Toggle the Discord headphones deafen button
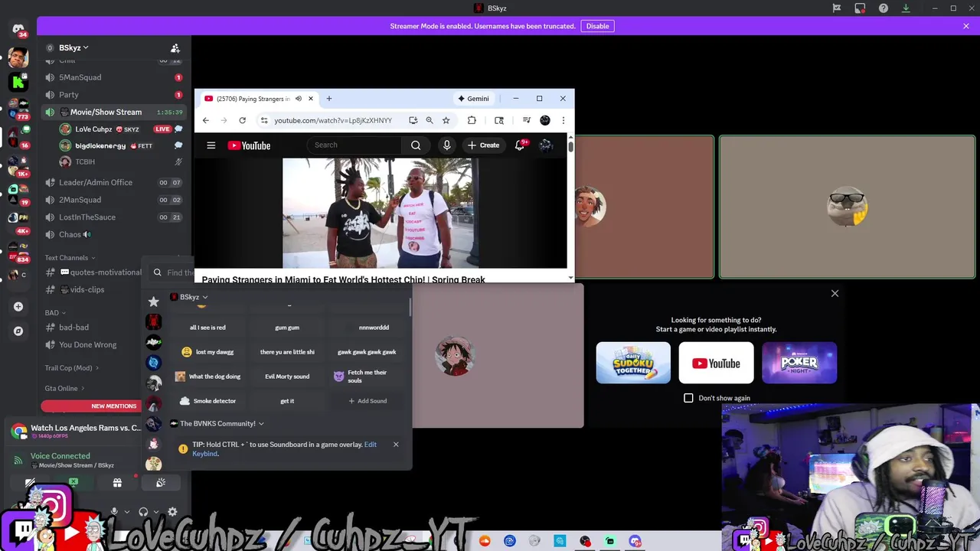The width and height of the screenshot is (980, 551). coord(143,512)
